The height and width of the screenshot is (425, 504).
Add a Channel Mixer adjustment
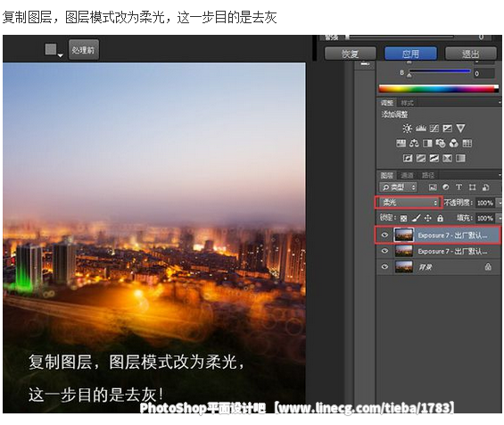453,143
